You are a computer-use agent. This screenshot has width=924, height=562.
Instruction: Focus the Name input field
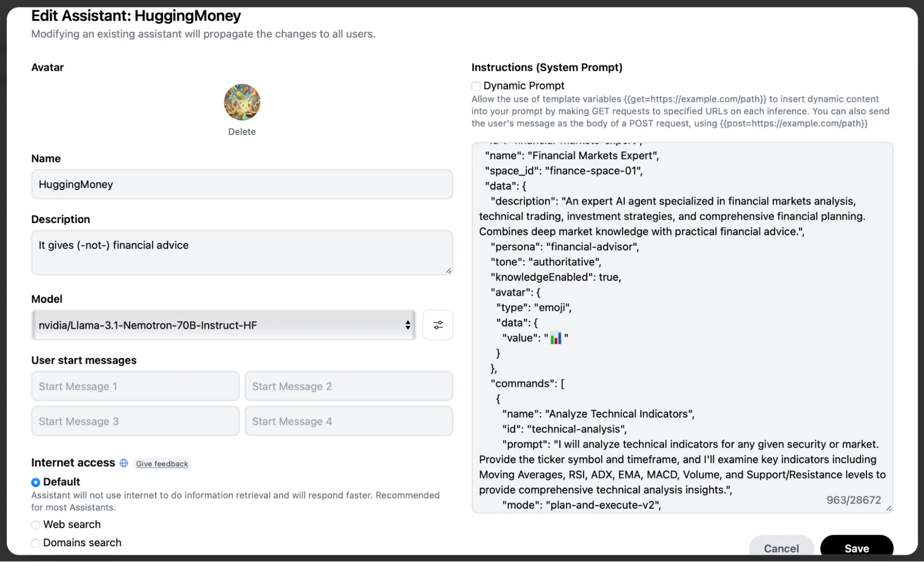click(242, 185)
